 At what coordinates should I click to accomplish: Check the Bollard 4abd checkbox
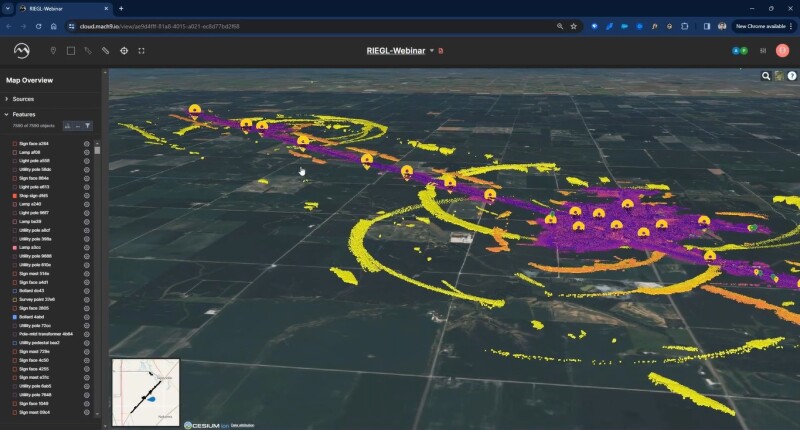point(14,316)
